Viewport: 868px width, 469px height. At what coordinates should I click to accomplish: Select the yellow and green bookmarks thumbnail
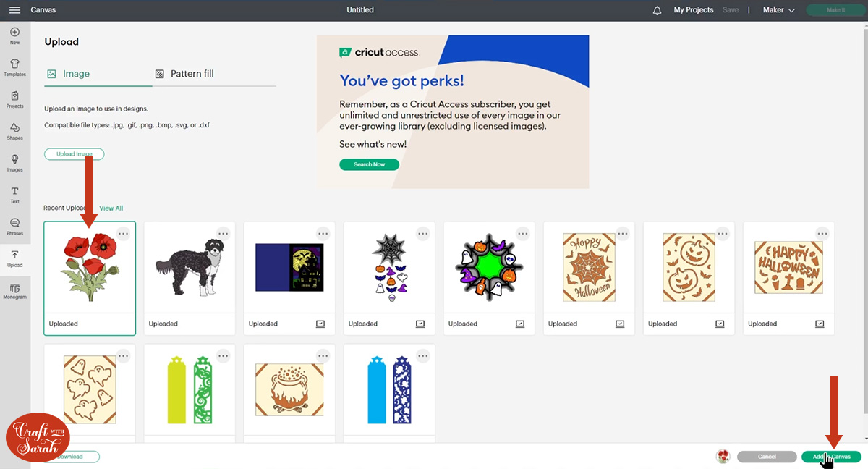coord(190,391)
